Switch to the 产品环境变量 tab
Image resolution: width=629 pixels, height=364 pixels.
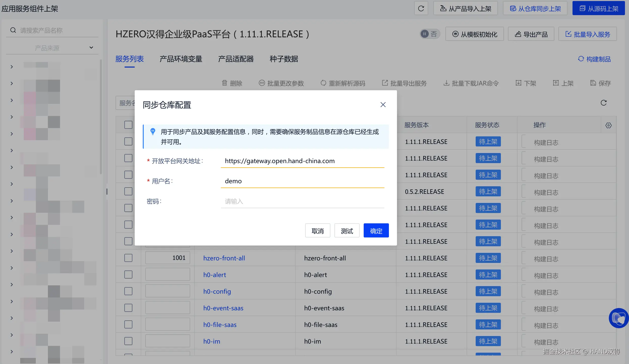(x=181, y=59)
